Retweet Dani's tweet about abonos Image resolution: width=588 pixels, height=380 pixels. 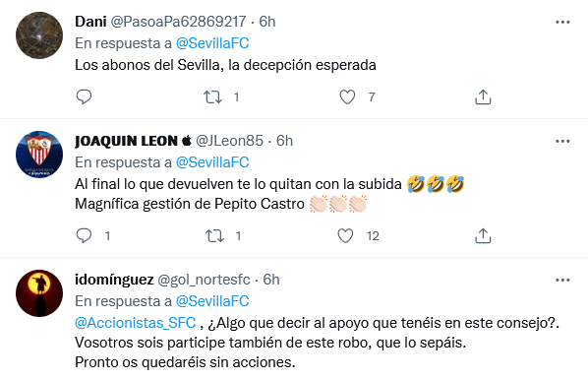click(212, 97)
